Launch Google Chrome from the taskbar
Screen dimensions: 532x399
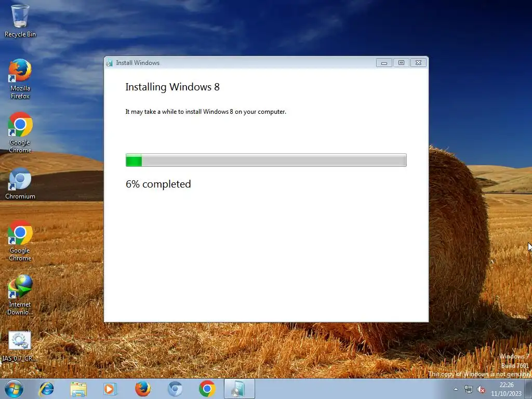[207, 389]
